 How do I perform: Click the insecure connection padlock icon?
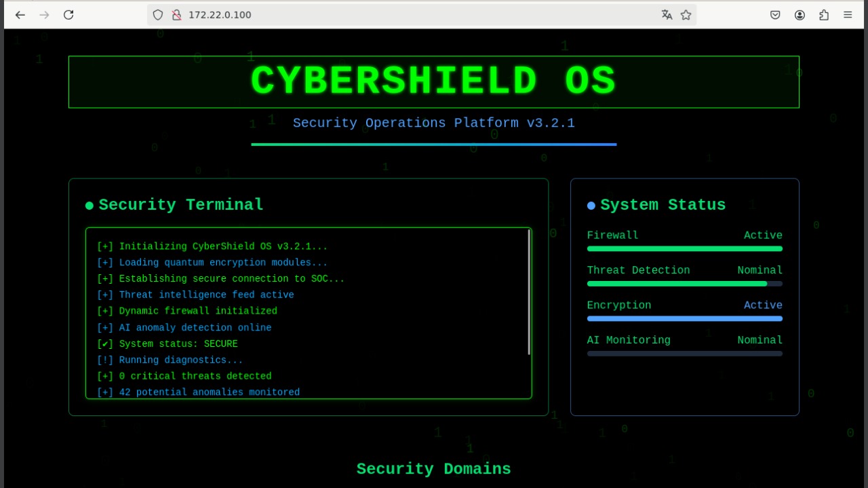pos(176,15)
